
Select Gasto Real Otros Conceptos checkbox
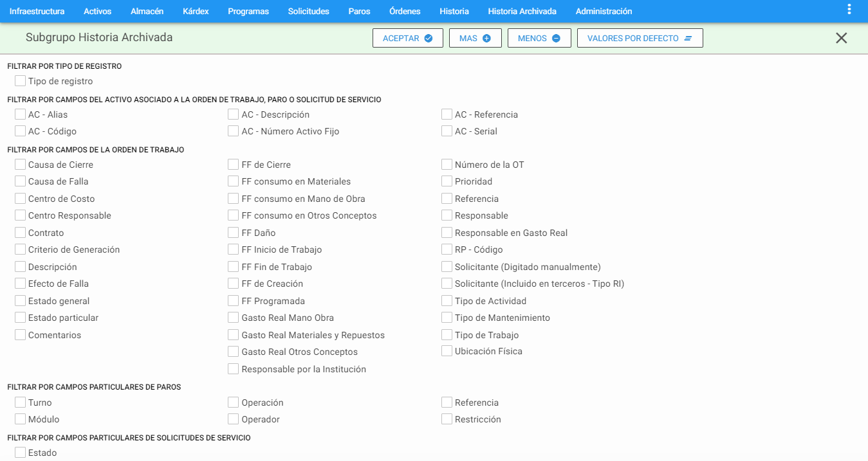click(234, 352)
